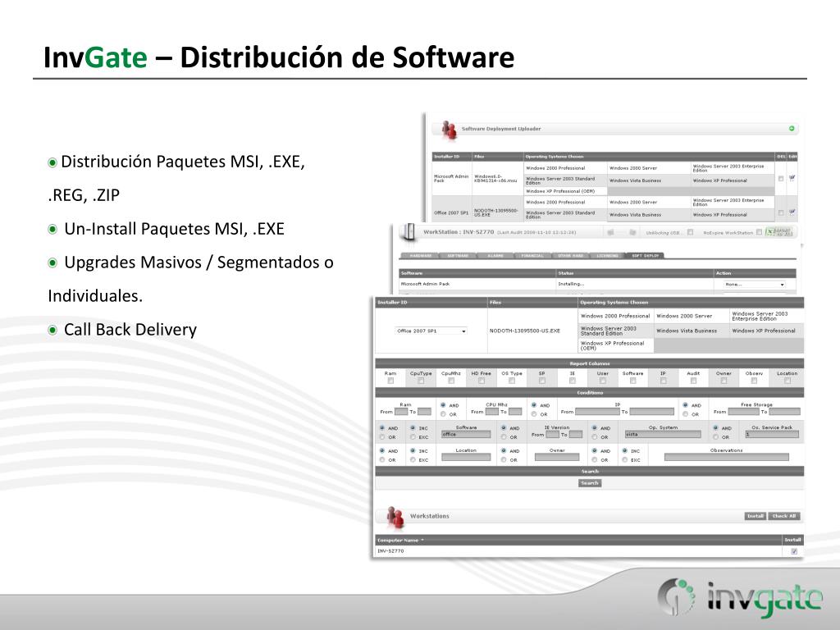Toggle the NoExpire WorkStation checkbox
Screen dimensions: 840x630
coord(759,232)
